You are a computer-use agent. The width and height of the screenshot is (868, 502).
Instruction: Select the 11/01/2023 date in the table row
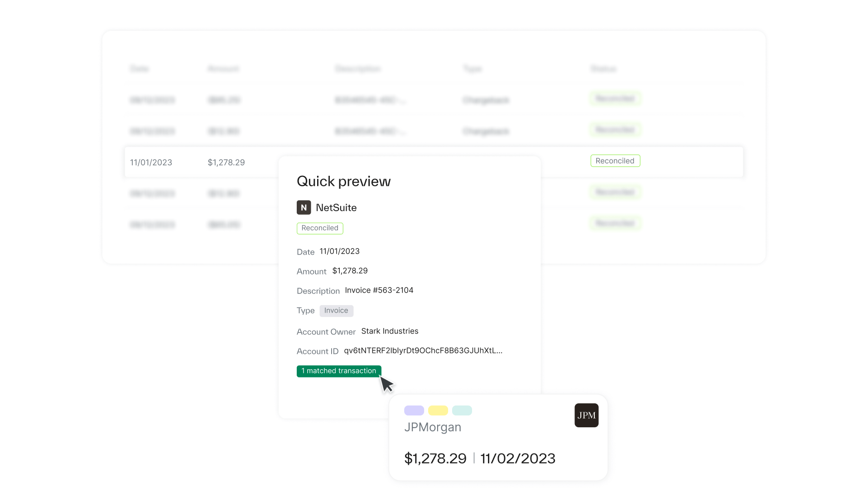point(151,163)
